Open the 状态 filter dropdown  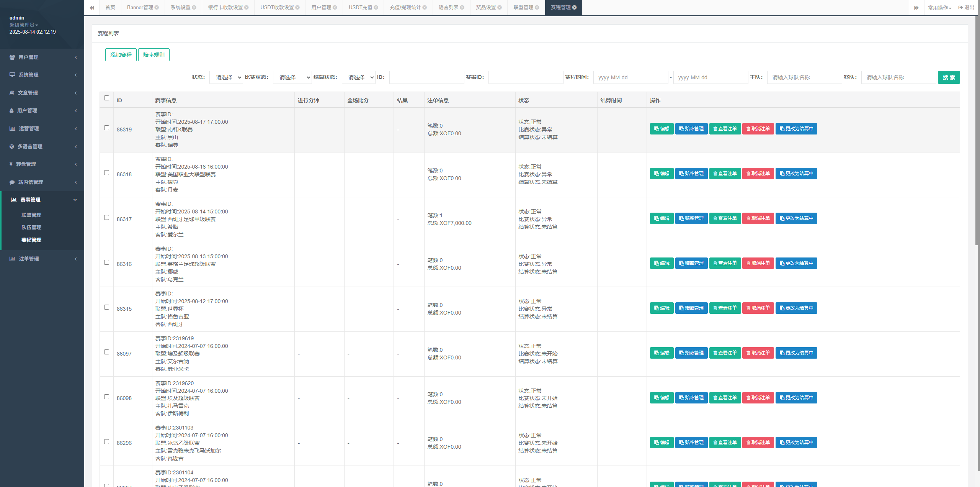[x=226, y=77]
